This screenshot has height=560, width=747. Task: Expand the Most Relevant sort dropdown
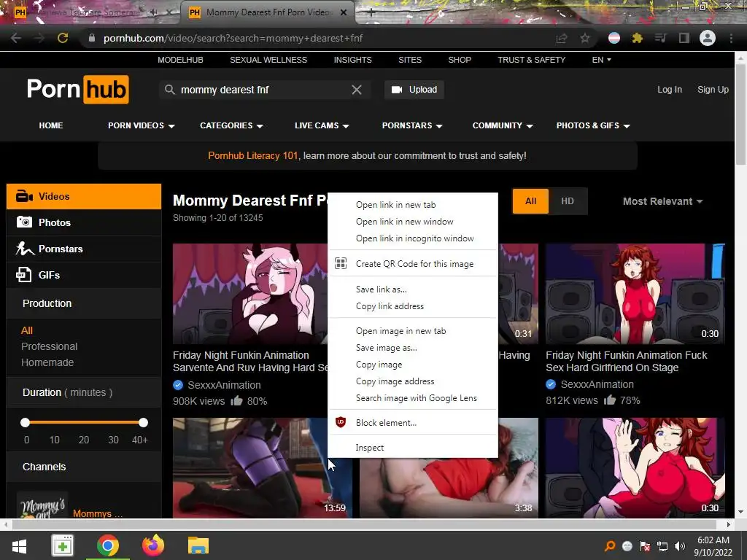(x=662, y=201)
